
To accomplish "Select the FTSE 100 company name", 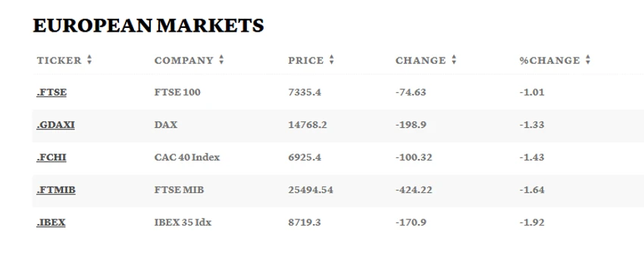I will [x=177, y=92].
